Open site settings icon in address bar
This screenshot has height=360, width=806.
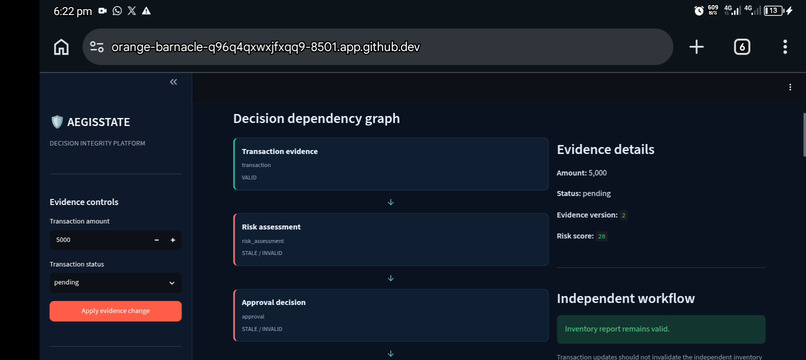tap(97, 47)
